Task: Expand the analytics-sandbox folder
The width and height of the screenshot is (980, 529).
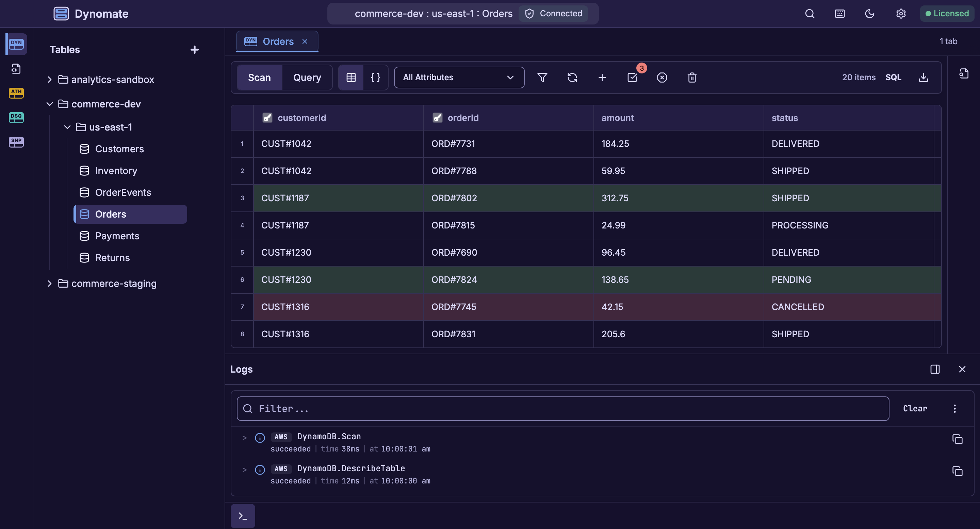Action: click(49, 80)
